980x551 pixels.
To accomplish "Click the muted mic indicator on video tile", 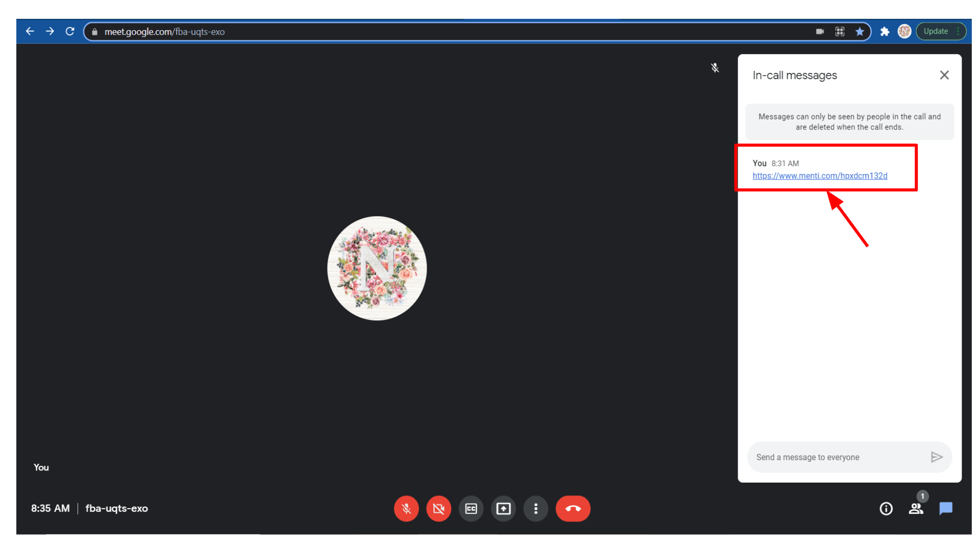I will click(x=715, y=68).
